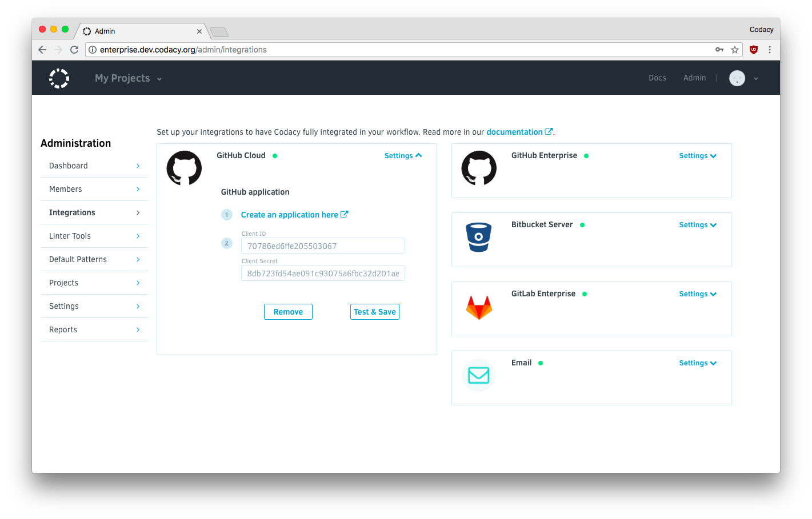This screenshot has height=519, width=812.
Task: Click Email status dot
Action: point(541,363)
